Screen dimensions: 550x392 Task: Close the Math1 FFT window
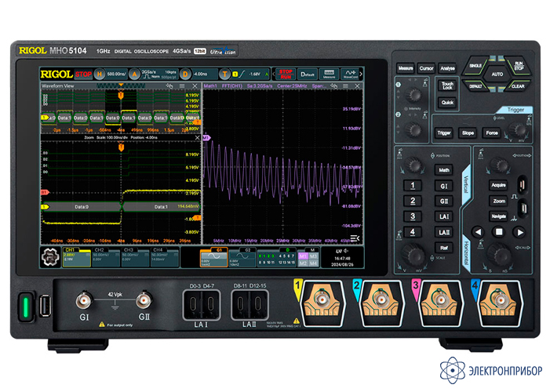(x=357, y=86)
